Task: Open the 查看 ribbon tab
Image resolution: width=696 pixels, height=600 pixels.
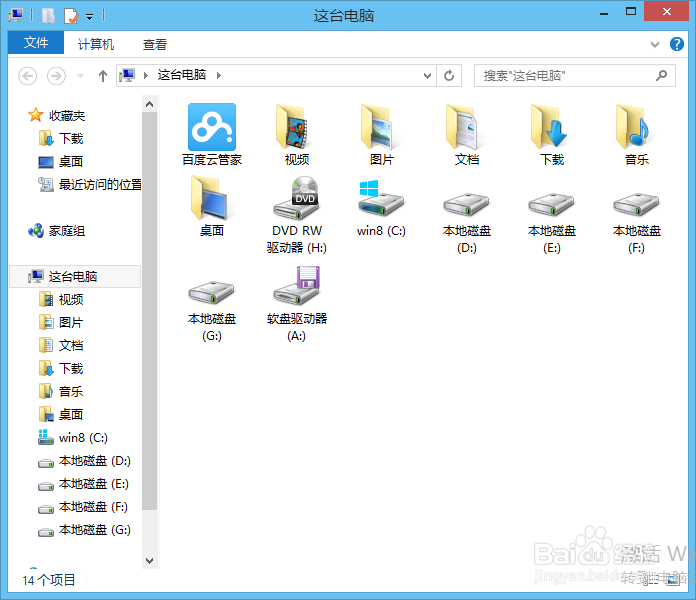Action: 155,44
